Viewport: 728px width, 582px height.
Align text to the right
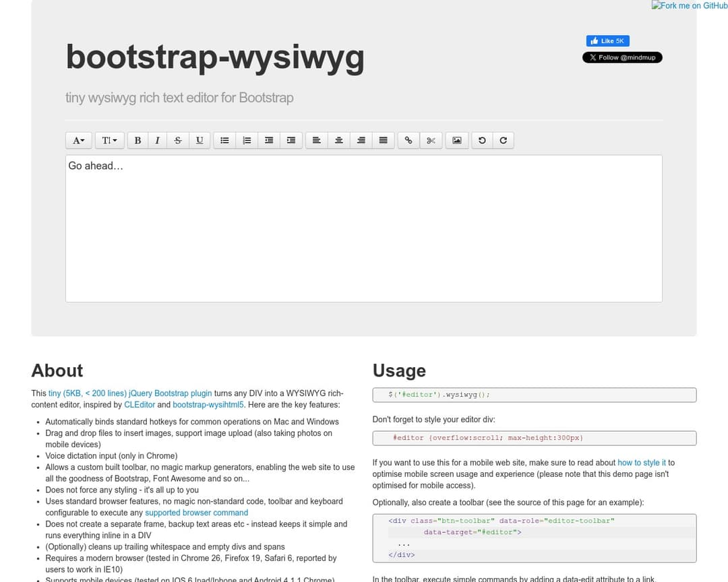pos(361,140)
